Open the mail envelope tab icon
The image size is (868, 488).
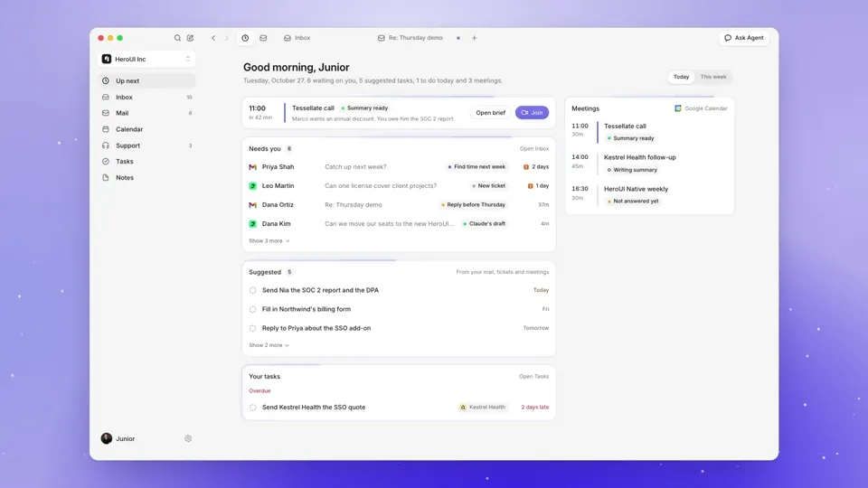pos(263,38)
